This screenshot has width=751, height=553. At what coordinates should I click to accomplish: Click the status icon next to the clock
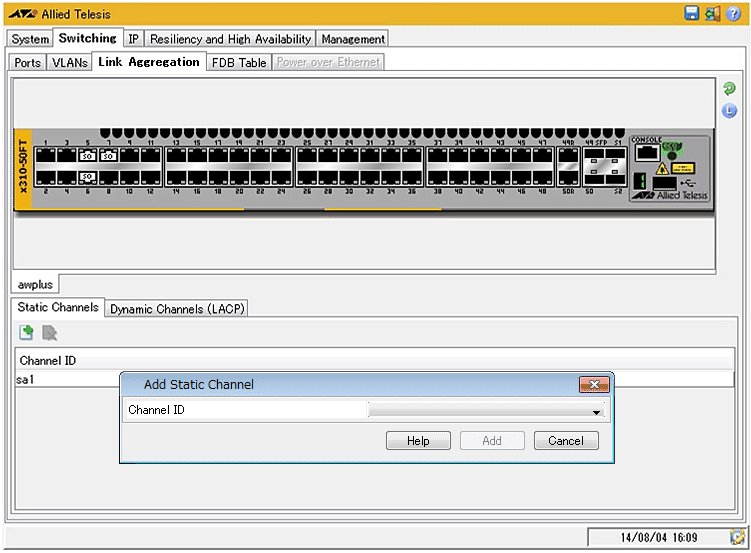pyautogui.click(x=736, y=537)
